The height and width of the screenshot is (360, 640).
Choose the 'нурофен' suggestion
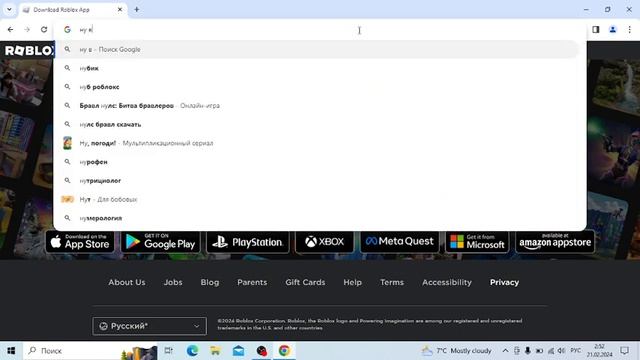320,162
